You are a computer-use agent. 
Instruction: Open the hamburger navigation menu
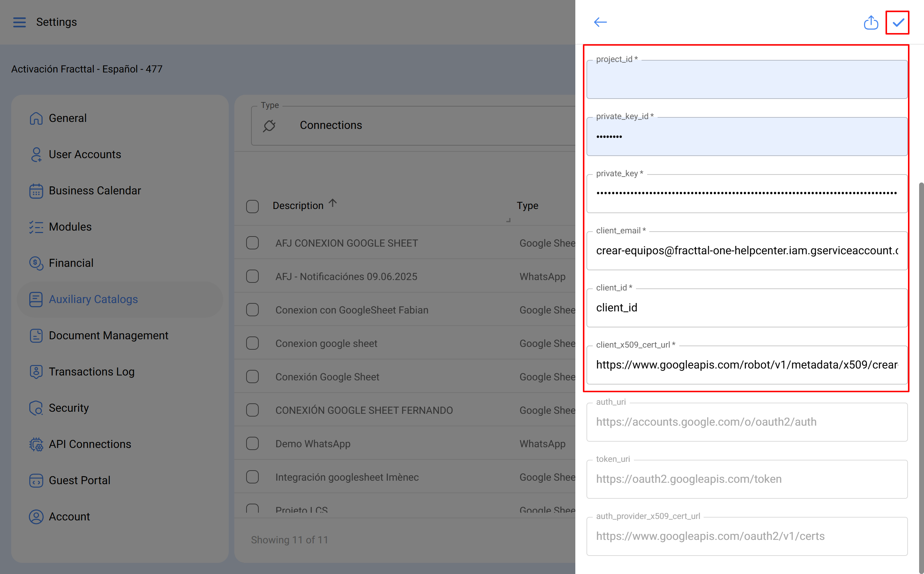coord(20,22)
